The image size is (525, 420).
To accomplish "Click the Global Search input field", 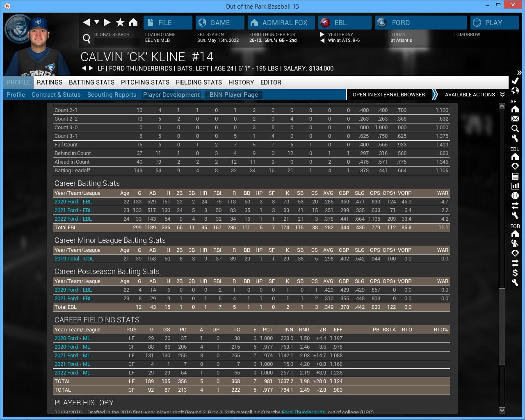I will (116, 41).
